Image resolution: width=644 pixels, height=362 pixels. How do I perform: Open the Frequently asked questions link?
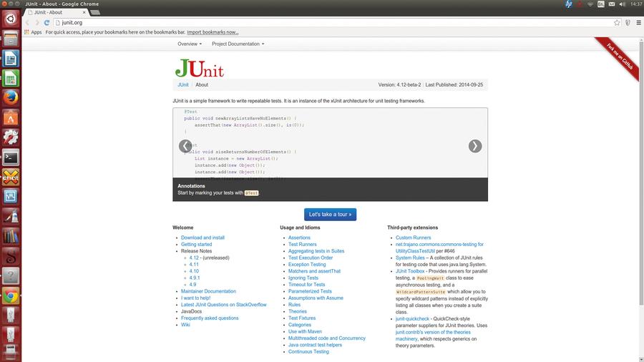pos(210,318)
